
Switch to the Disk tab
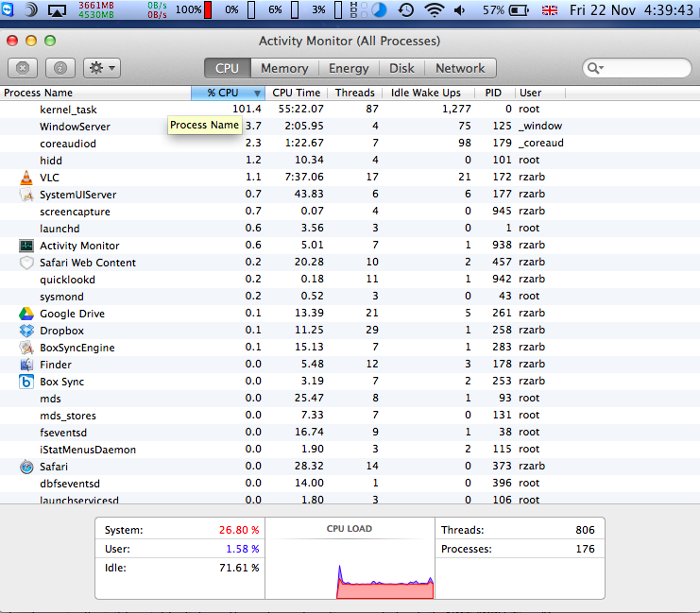tap(401, 68)
